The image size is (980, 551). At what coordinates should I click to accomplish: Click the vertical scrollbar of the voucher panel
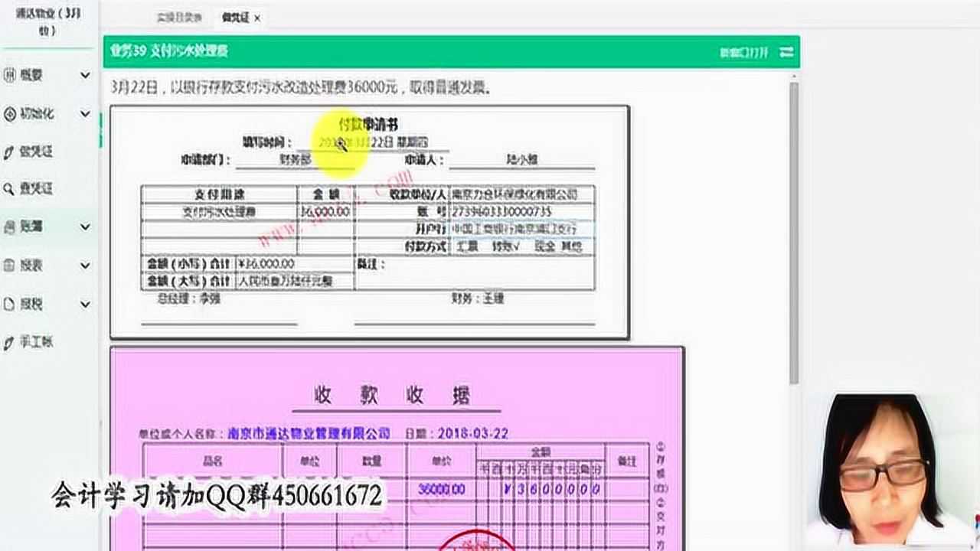794,230
